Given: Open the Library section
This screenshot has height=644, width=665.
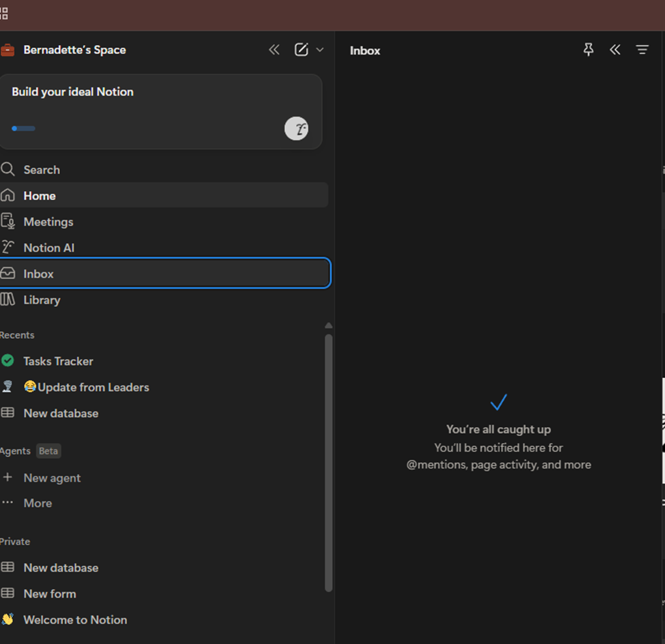Looking at the screenshot, I should tap(42, 299).
